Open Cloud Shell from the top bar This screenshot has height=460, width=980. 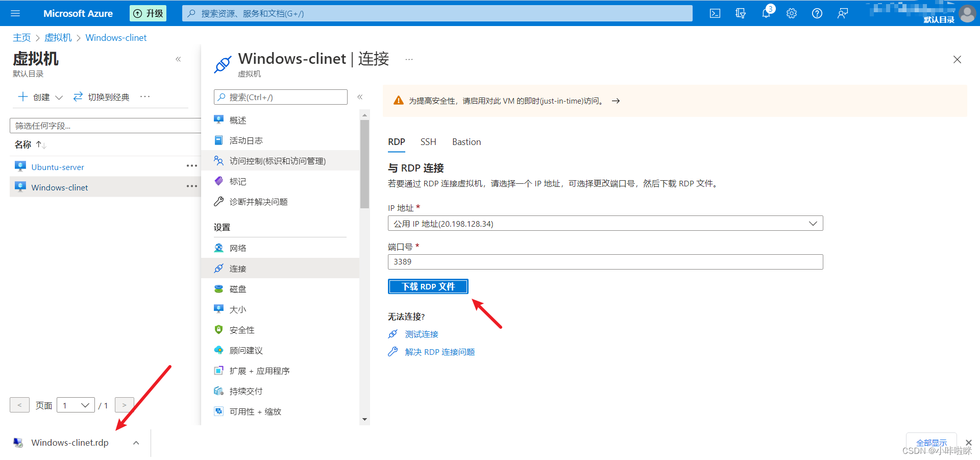(715, 13)
